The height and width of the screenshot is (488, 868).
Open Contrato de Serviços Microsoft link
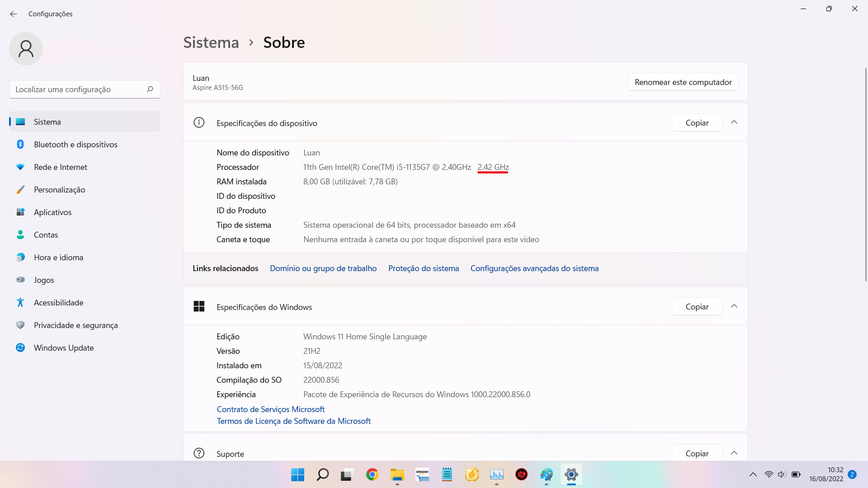click(271, 409)
